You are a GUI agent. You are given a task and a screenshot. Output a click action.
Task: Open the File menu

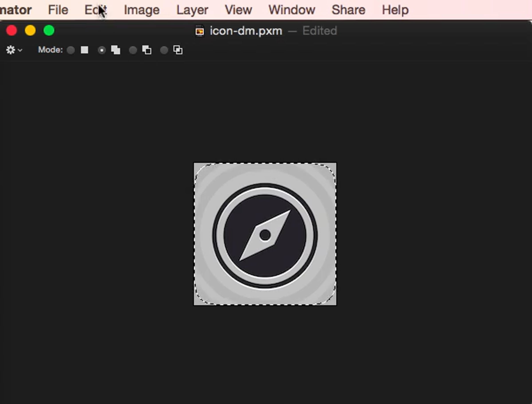(x=58, y=10)
